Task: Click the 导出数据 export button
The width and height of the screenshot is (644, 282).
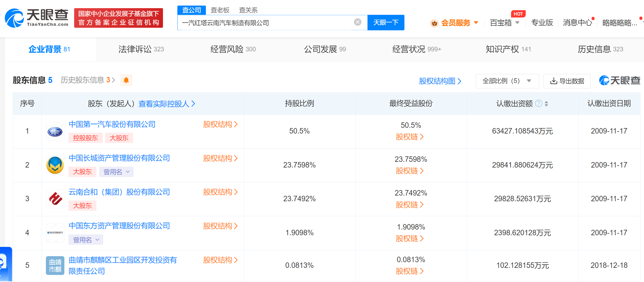Action: point(567,81)
